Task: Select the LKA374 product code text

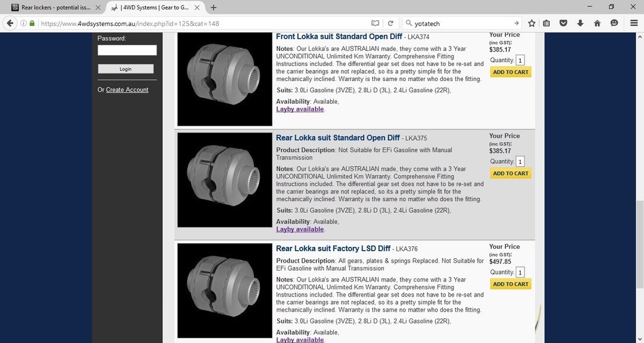Action: pos(419,37)
